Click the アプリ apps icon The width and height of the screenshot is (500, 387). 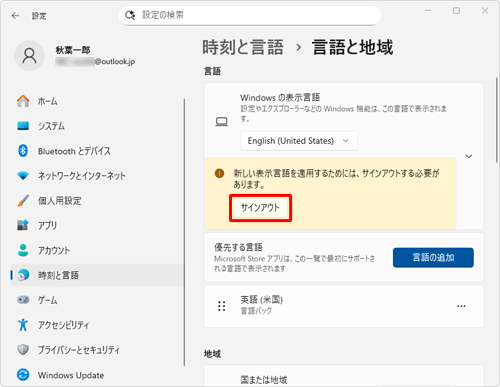point(23,225)
